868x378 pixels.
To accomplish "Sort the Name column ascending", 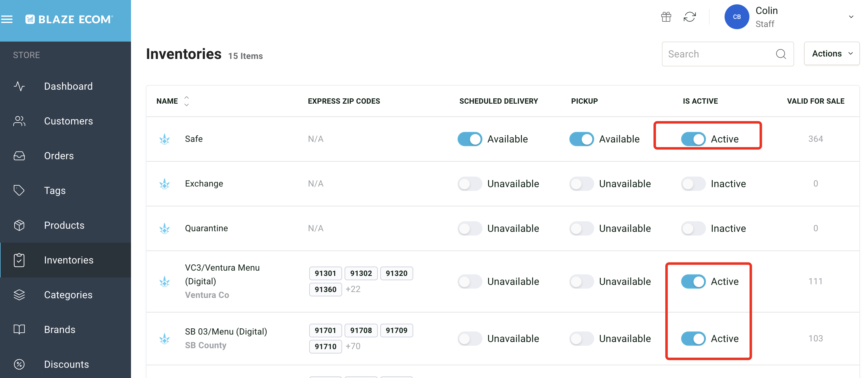I will [x=186, y=98].
